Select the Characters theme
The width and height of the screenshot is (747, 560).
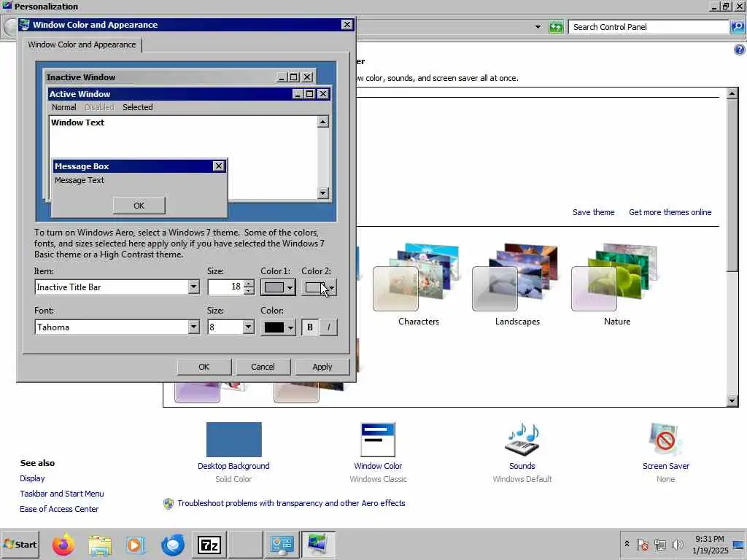coord(418,285)
